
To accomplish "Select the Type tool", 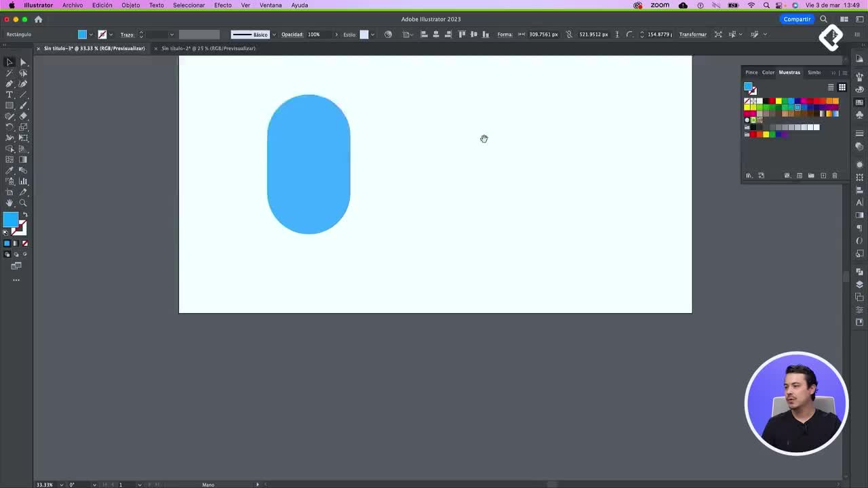I will pyautogui.click(x=9, y=95).
